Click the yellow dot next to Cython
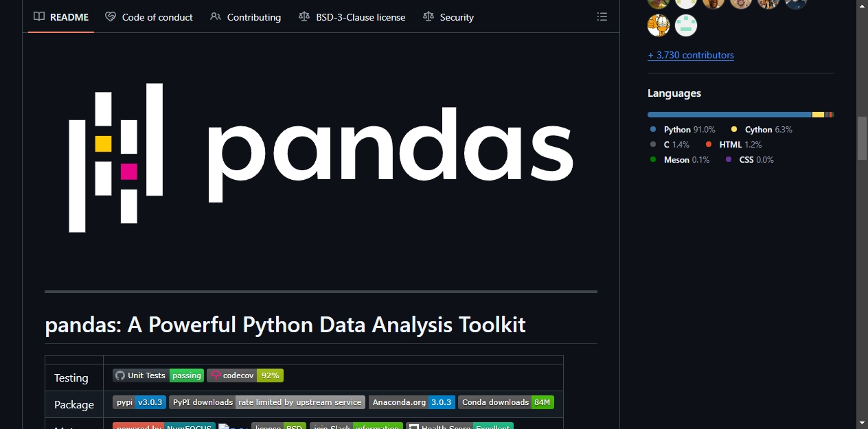The image size is (868, 429). click(734, 129)
